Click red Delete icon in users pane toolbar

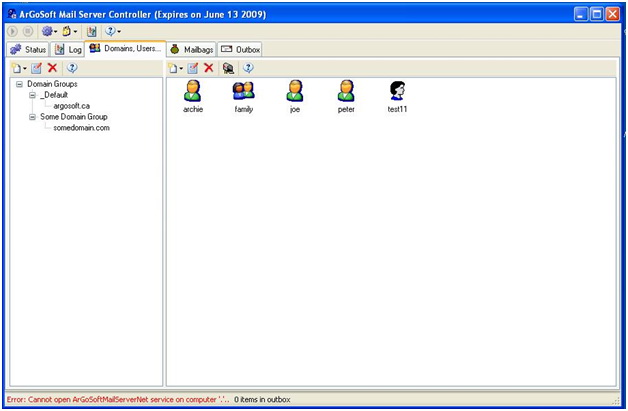(209, 68)
